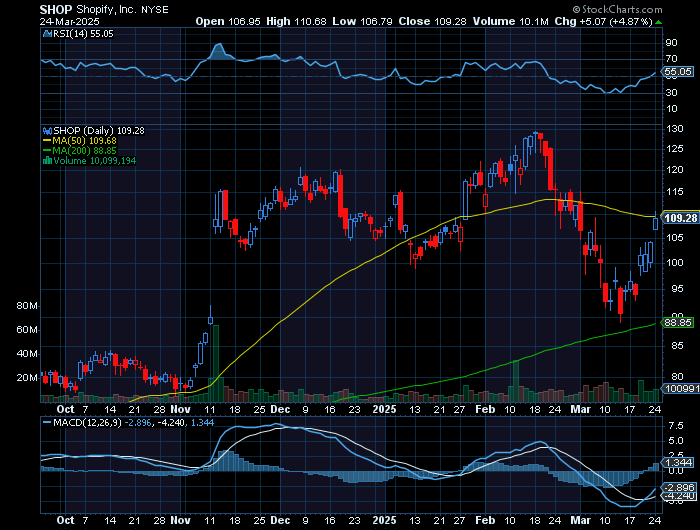
Task: Click the -4.240 signal flag on MACD axis
Action: point(680,496)
